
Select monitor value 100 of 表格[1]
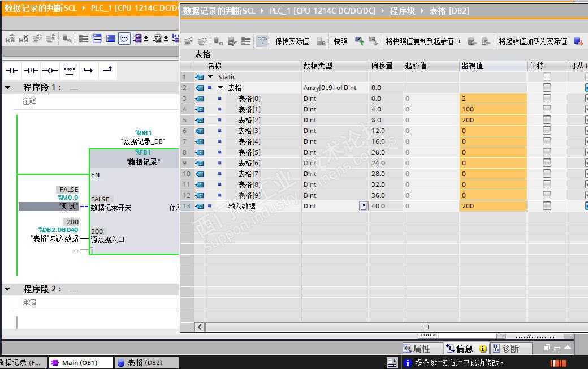click(493, 109)
